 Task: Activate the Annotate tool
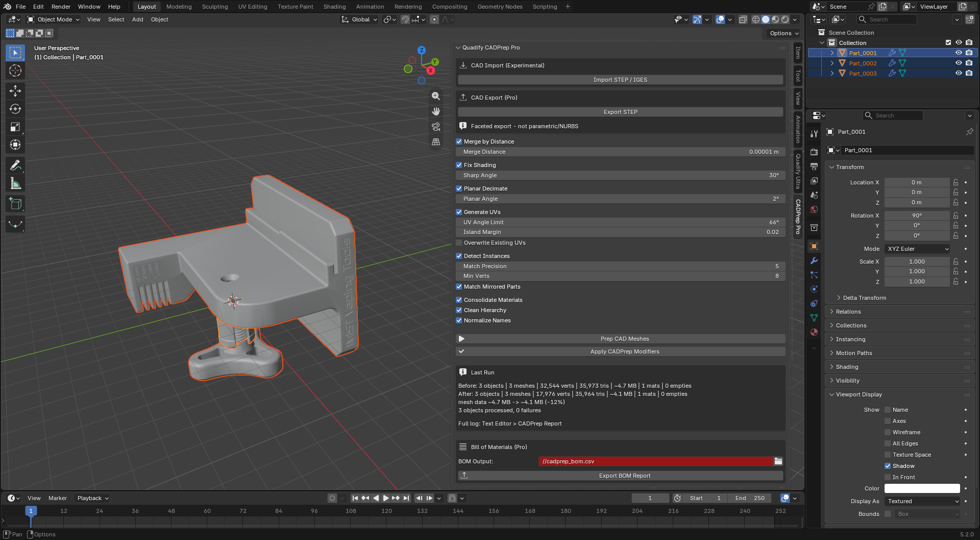(15, 166)
